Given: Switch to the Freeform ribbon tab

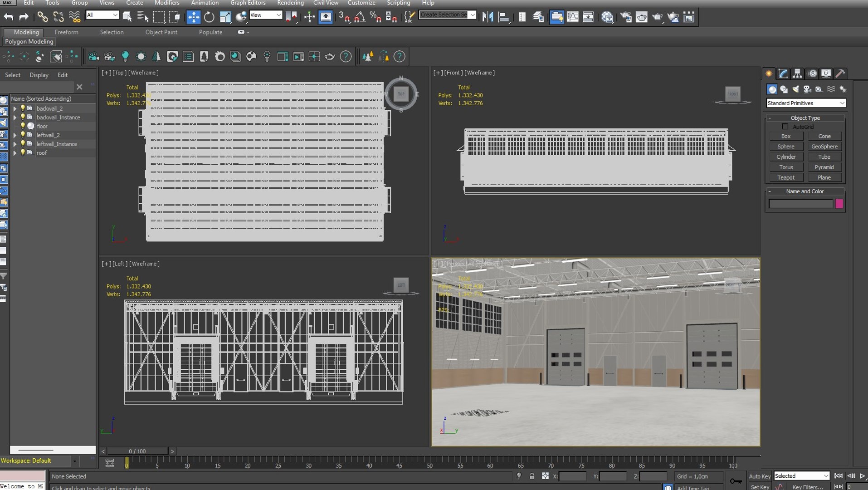Looking at the screenshot, I should (66, 32).
